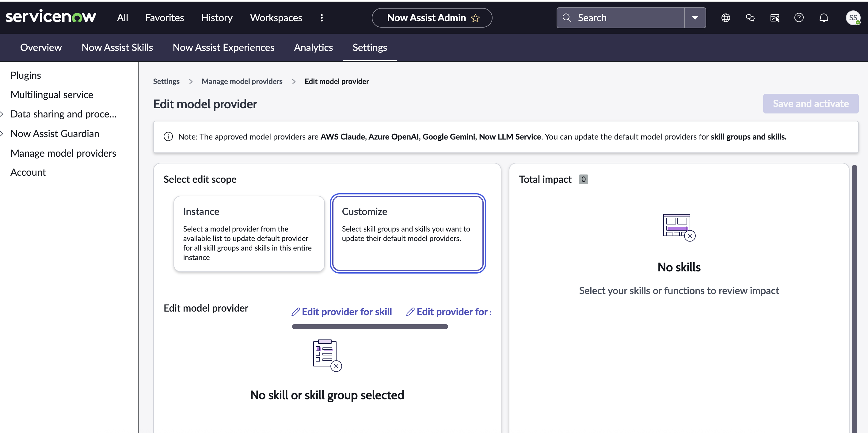Screen dimensions: 868x433
Task: Select the Settings tab
Action: [370, 48]
